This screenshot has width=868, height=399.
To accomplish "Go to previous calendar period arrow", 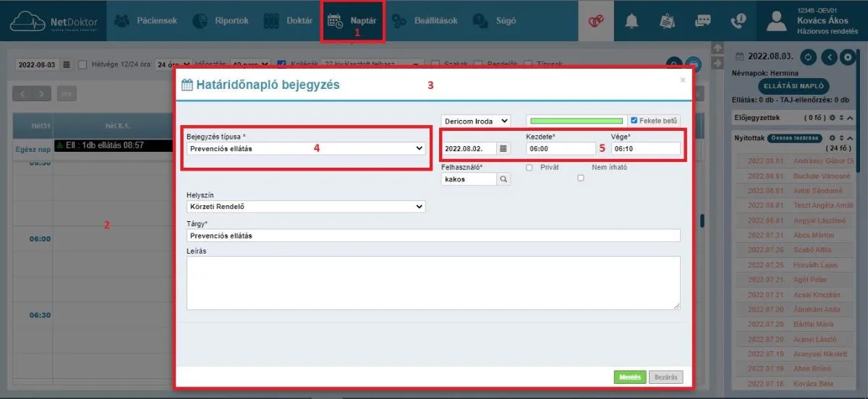I will click(23, 93).
